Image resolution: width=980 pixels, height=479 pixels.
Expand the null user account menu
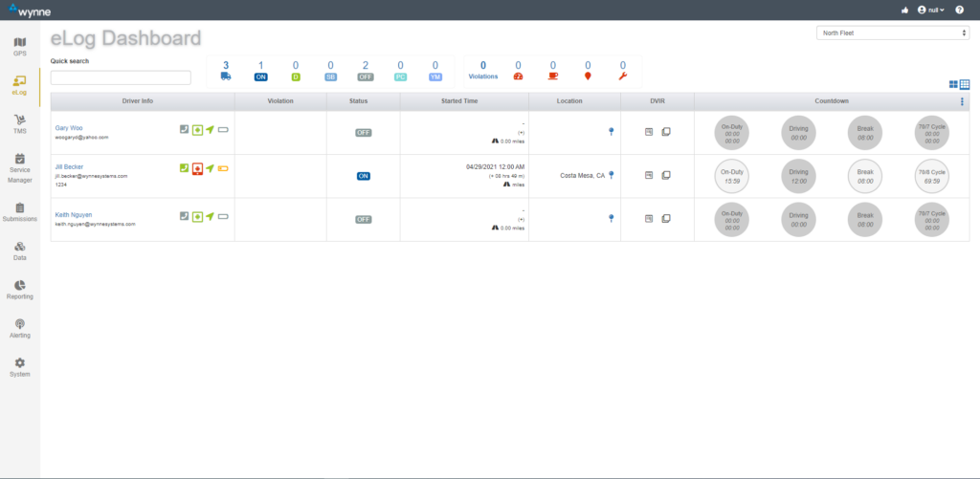point(930,10)
